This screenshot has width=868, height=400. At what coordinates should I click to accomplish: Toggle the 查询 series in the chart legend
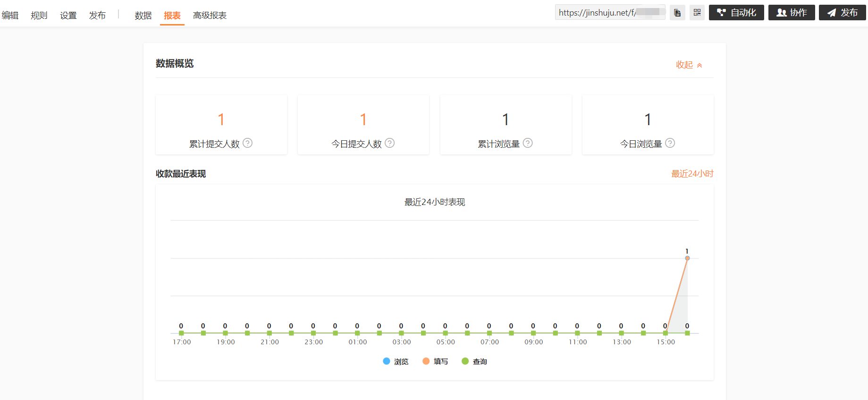[x=474, y=361]
